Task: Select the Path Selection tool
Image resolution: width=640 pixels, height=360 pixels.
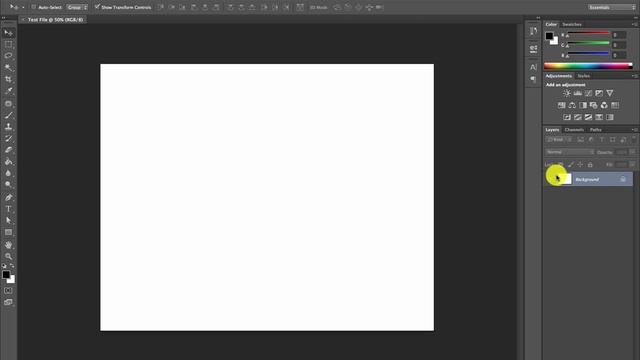Action: 8,220
